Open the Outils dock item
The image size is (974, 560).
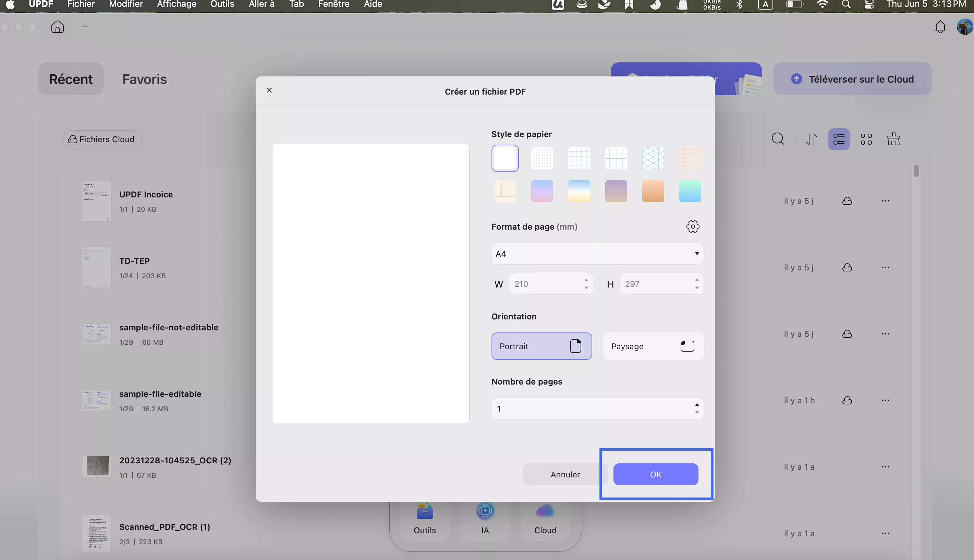425,519
